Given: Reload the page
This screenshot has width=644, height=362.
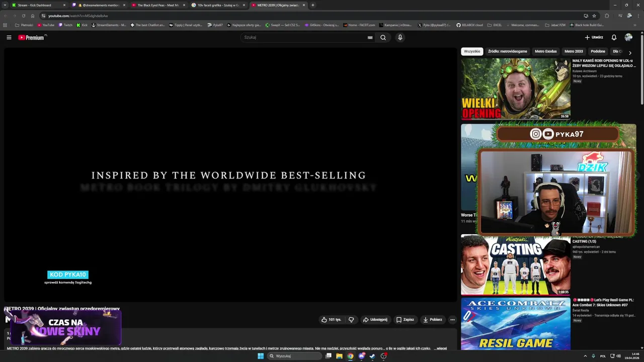Looking at the screenshot, I should click(x=23, y=16).
